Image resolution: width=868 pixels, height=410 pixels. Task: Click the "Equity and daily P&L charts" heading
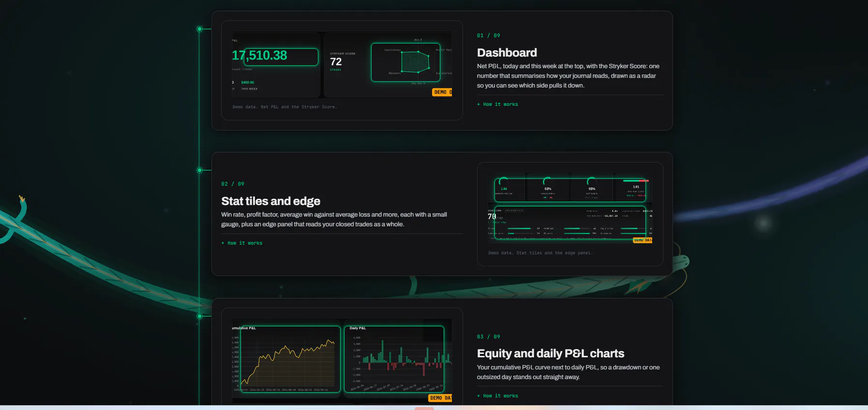pyautogui.click(x=551, y=353)
